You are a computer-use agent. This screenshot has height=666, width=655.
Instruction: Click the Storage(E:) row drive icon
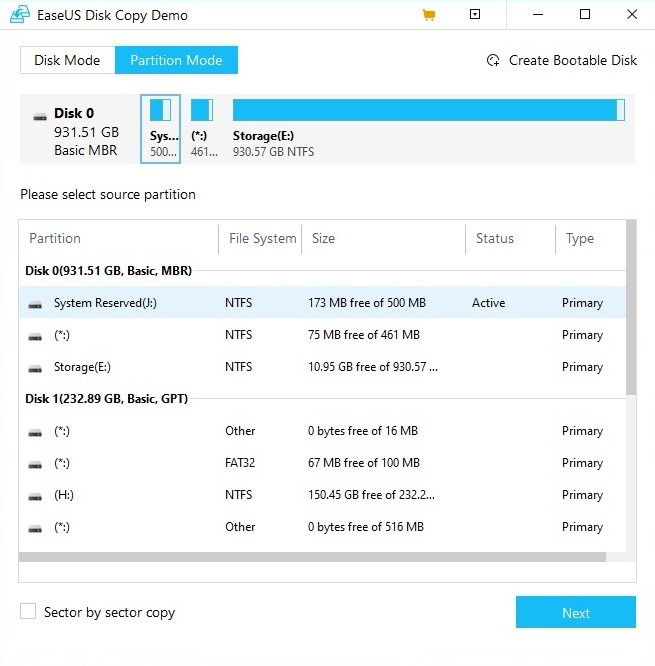pyautogui.click(x=35, y=369)
